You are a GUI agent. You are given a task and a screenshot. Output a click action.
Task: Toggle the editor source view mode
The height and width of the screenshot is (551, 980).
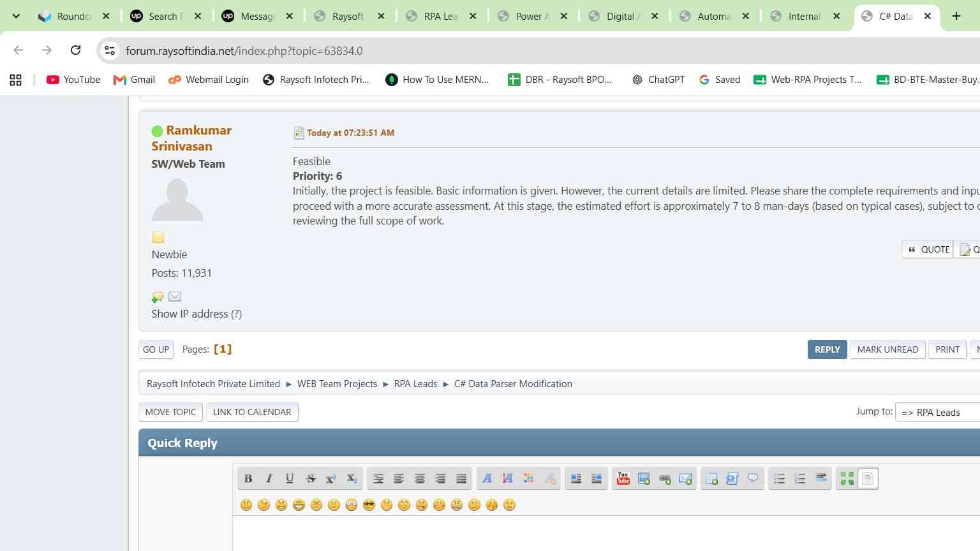pyautogui.click(x=868, y=478)
